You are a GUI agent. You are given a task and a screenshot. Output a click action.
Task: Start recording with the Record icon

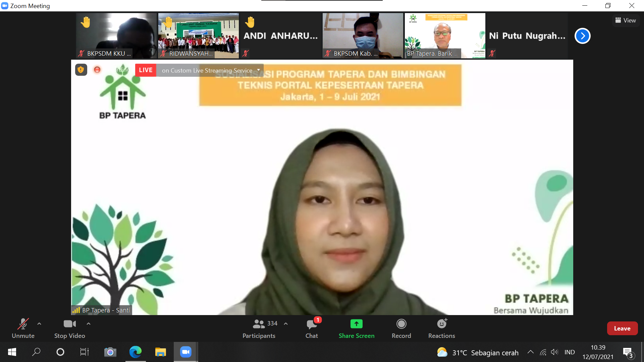pos(401,324)
